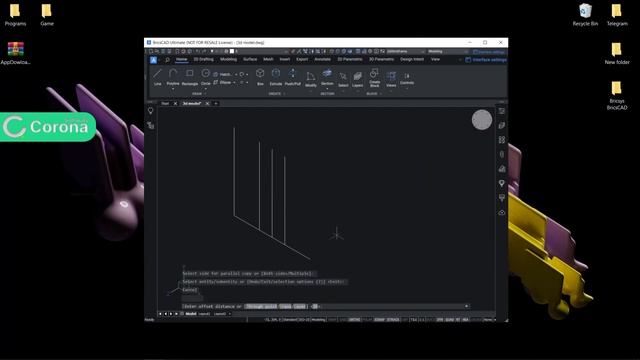The height and width of the screenshot is (360, 640).
Task: Select the Line drawing tool
Action: pos(158,77)
